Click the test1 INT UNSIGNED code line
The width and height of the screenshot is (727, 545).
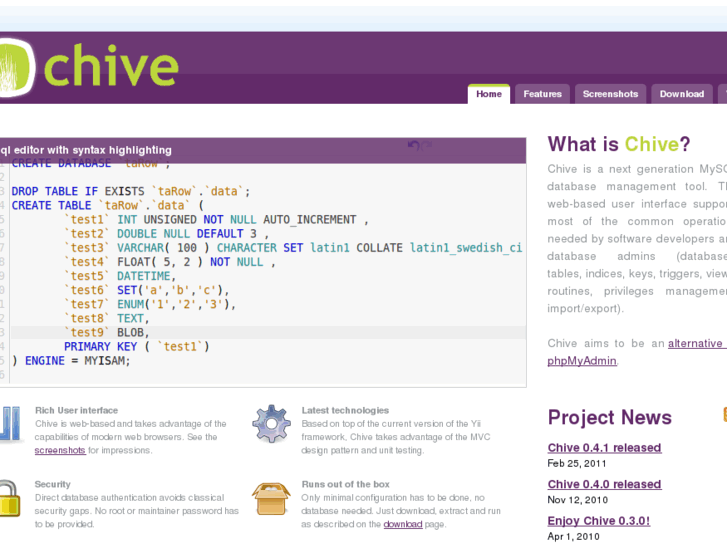coord(216,220)
